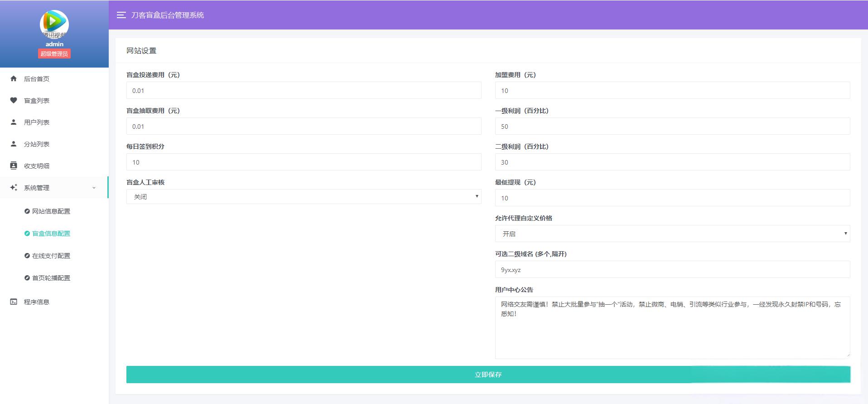
Task: Open 收支明细 menu item
Action: [x=54, y=165]
